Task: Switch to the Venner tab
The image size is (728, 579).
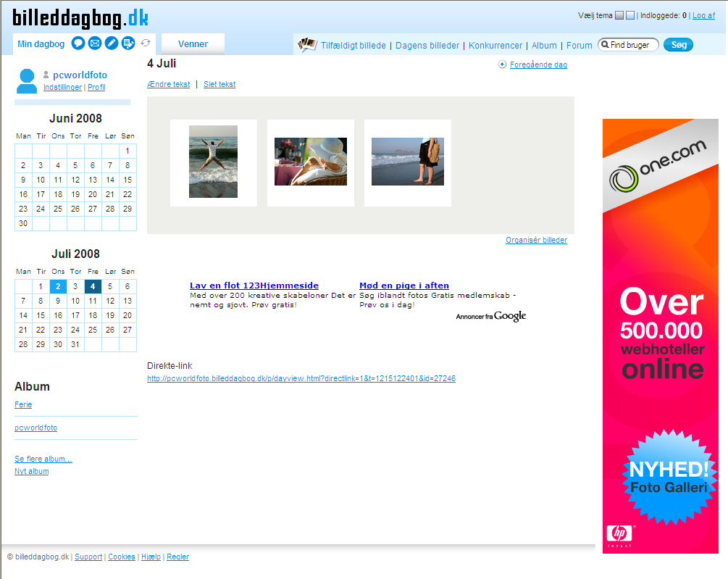Action: pyautogui.click(x=193, y=44)
